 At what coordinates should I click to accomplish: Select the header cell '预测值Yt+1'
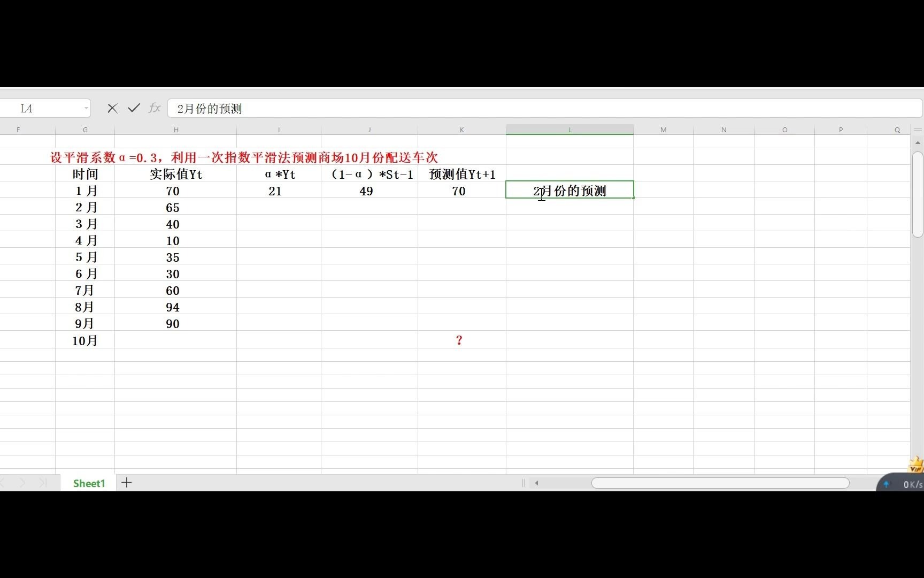pyautogui.click(x=462, y=174)
